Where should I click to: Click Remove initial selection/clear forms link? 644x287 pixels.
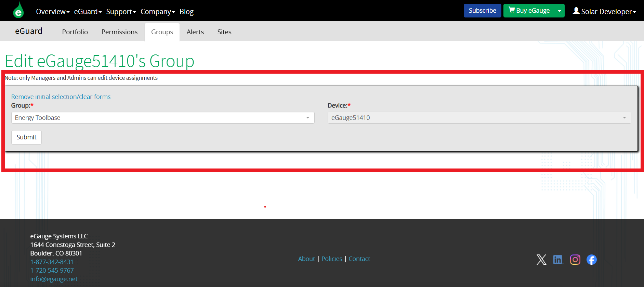tap(61, 97)
